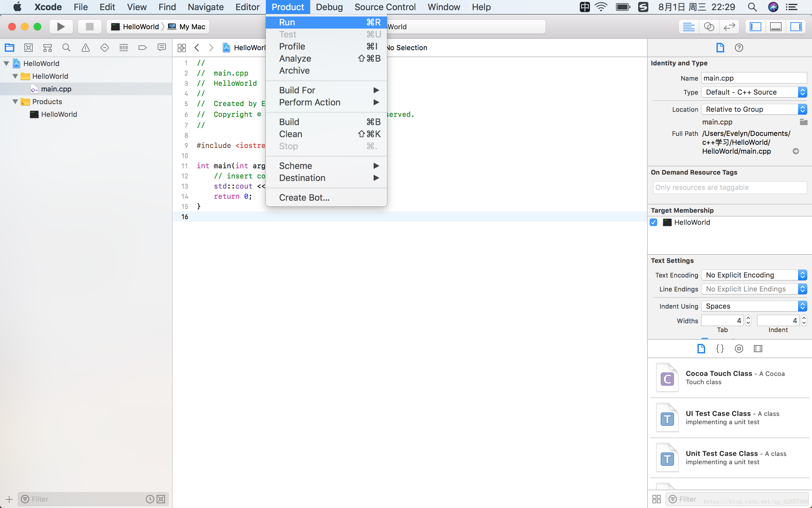Toggle the Debug area visibility
Image resolution: width=812 pixels, height=508 pixels.
tap(776, 27)
